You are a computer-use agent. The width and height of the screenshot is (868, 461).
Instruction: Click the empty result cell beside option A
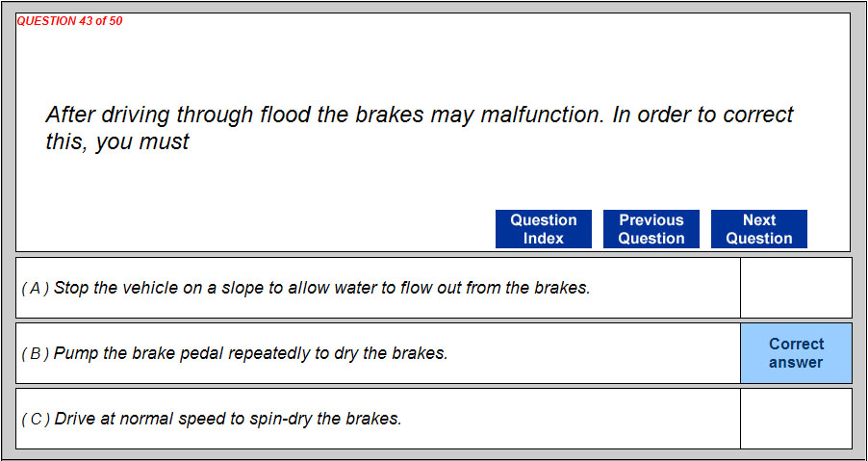click(x=796, y=288)
